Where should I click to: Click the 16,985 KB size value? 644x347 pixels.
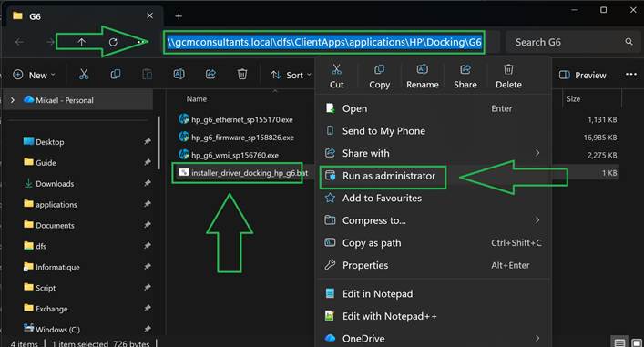coord(600,138)
